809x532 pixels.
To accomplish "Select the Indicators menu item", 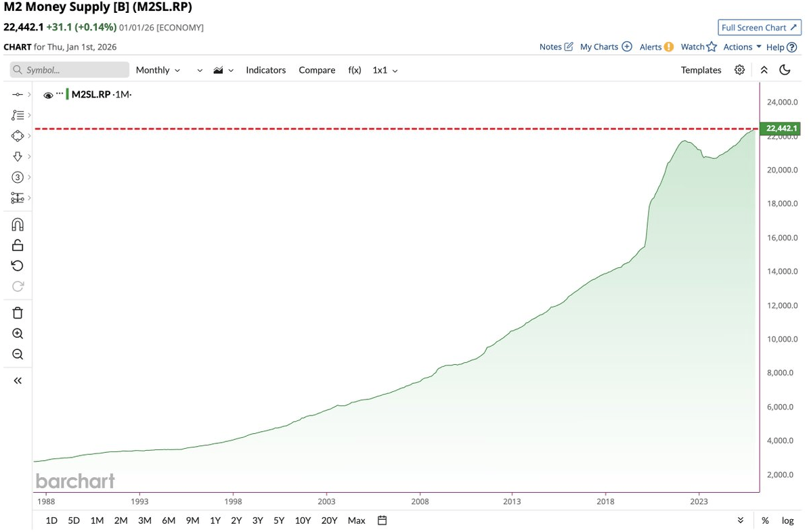I will tap(265, 70).
